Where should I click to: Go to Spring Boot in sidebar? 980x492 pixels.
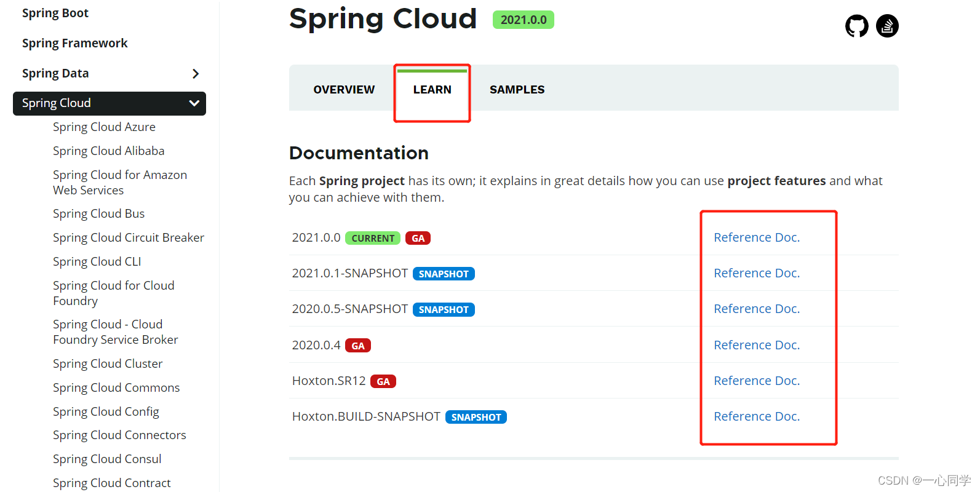click(x=55, y=13)
